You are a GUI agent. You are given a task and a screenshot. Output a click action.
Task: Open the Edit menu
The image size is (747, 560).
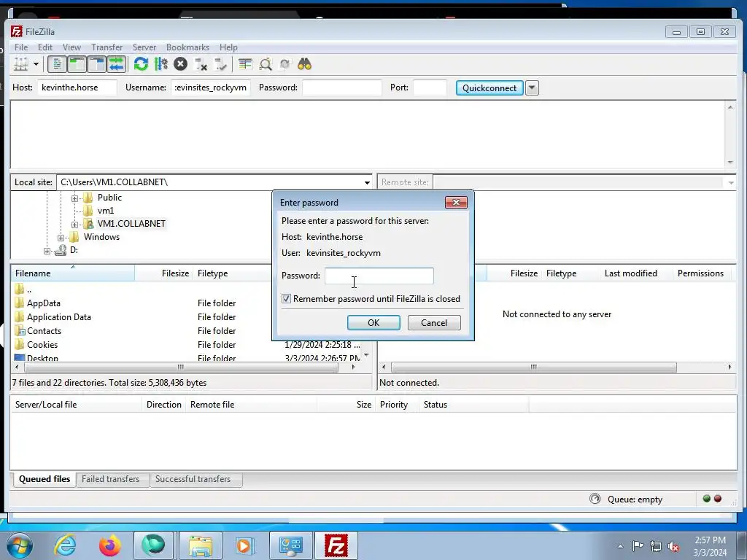coord(45,47)
